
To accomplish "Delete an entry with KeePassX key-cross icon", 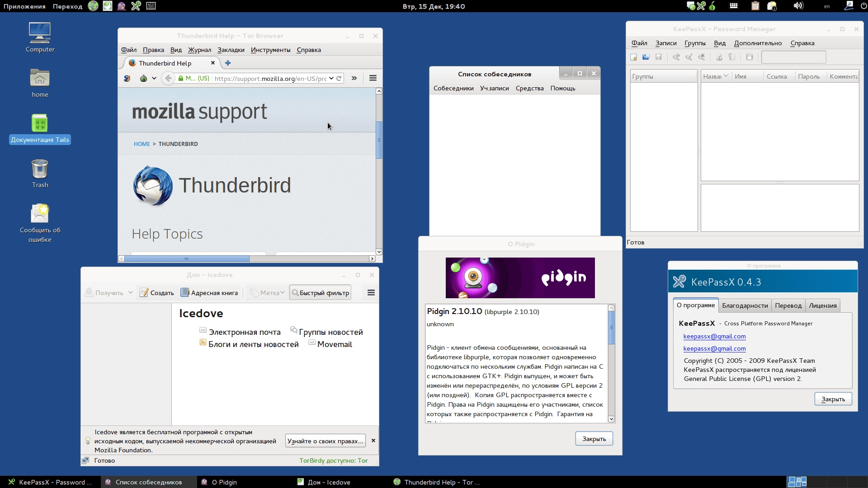I will [x=702, y=57].
